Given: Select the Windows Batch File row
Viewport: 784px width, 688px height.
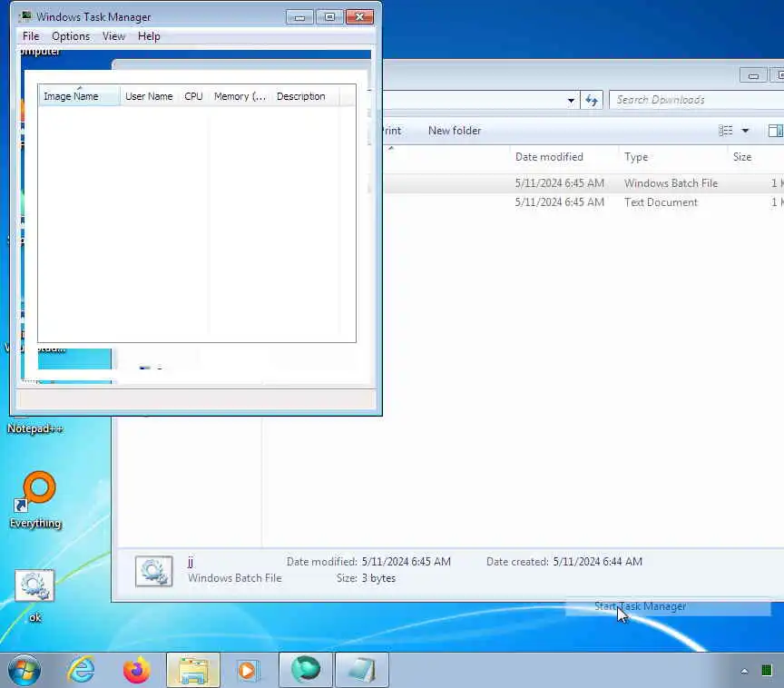Looking at the screenshot, I should [x=583, y=183].
